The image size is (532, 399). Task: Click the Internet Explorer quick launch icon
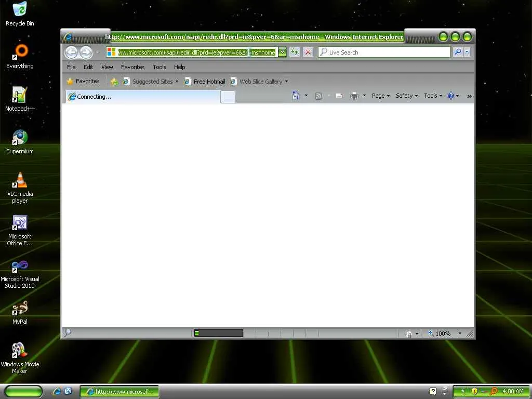[x=57, y=391]
